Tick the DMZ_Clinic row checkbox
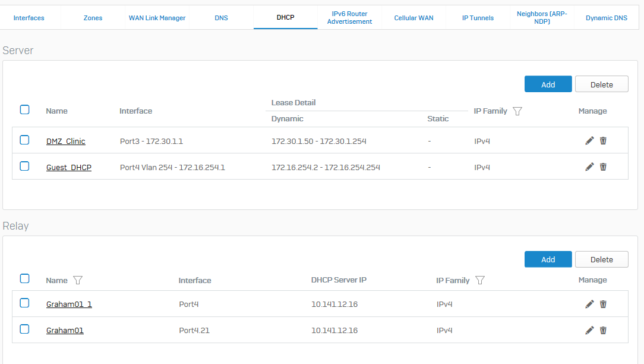Image resolution: width=644 pixels, height=364 pixels. tap(24, 140)
